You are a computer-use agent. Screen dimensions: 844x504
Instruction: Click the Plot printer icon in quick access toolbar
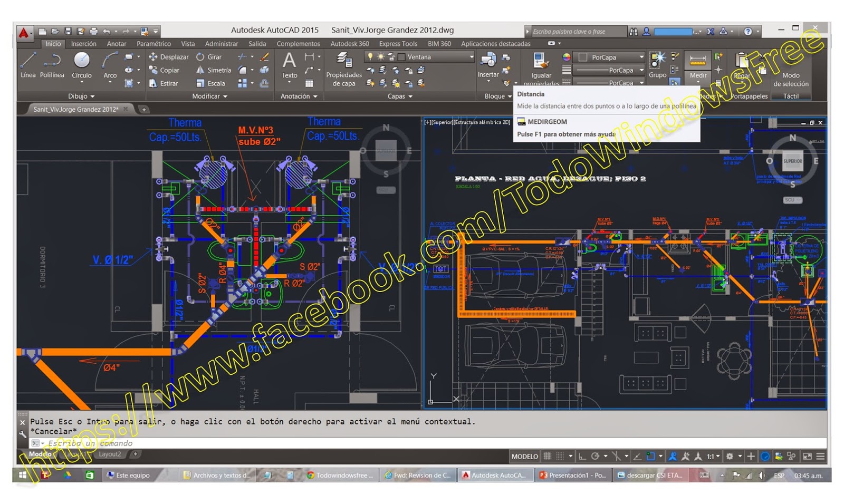pyautogui.click(x=94, y=32)
